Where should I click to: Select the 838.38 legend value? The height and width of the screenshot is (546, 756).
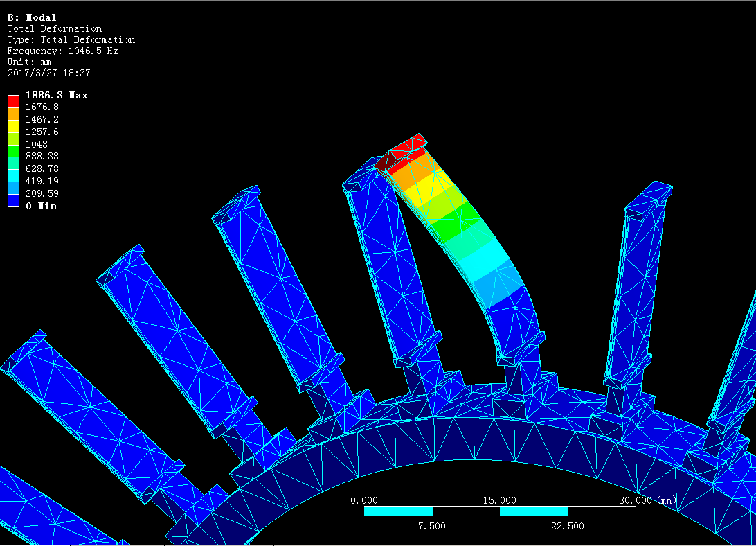pos(42,157)
